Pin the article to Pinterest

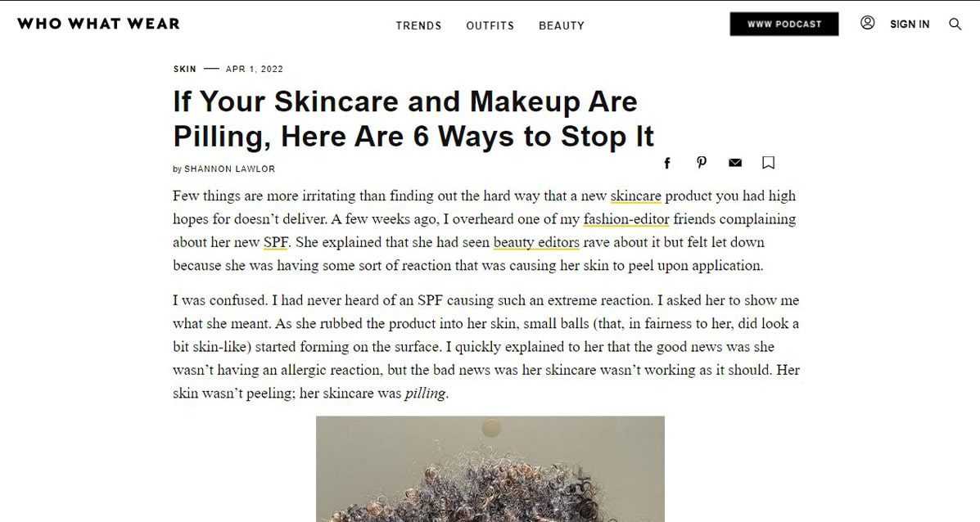coord(702,162)
